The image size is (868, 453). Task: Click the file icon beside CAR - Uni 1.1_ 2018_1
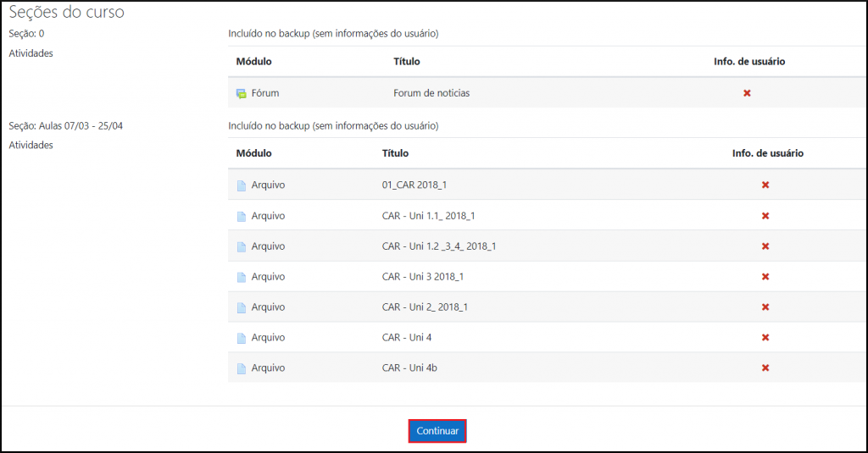[241, 216]
